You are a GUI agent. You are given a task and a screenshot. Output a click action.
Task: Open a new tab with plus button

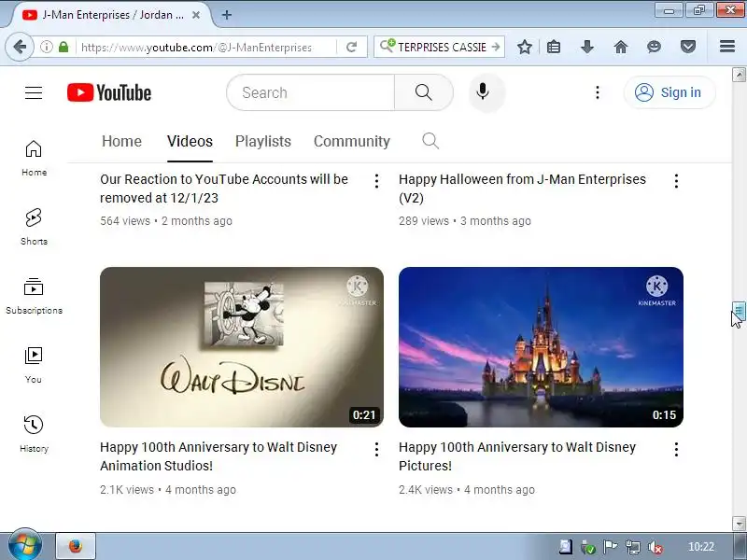[227, 15]
